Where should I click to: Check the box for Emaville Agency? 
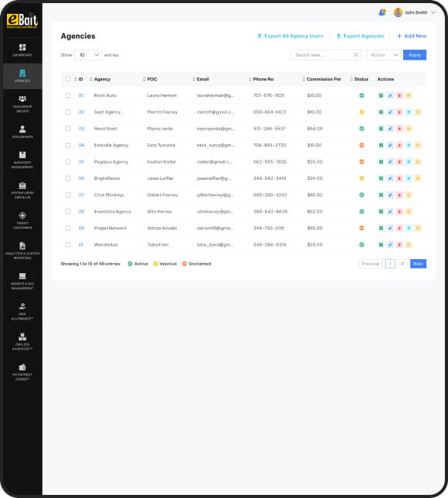coord(68,145)
